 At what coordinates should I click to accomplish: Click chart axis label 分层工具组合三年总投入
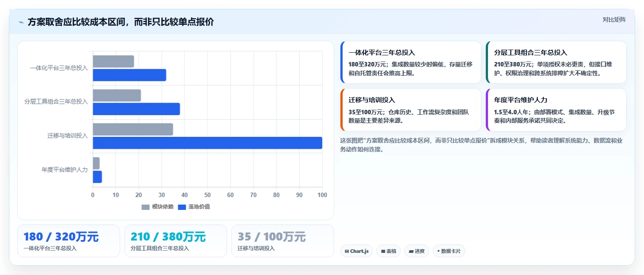pyautogui.click(x=56, y=101)
